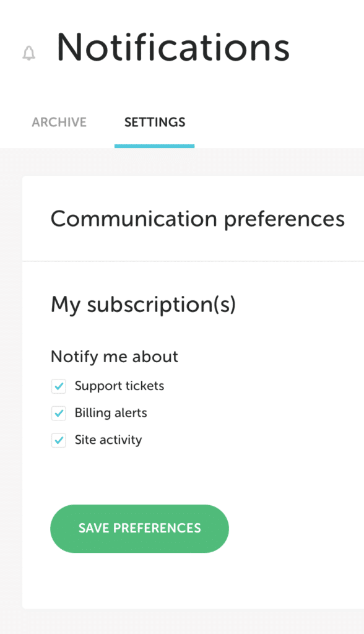Click the teal underline beneath SETTINGS
The width and height of the screenshot is (364, 634).
(x=154, y=145)
